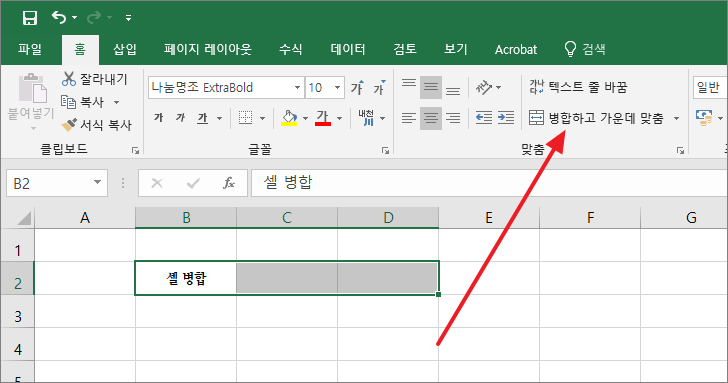The image size is (728, 383).
Task: Open the 맞춤 dialog launcher
Action: pos(680,150)
